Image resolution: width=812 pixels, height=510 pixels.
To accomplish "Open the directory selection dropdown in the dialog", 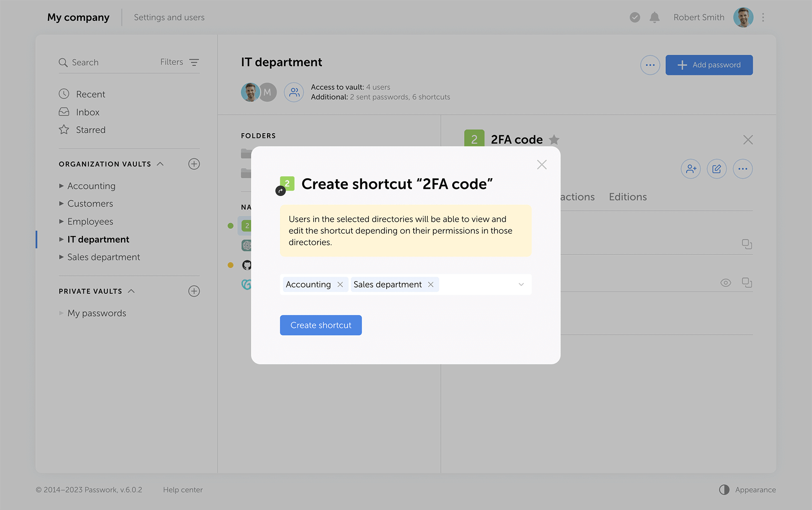I will pyautogui.click(x=521, y=284).
